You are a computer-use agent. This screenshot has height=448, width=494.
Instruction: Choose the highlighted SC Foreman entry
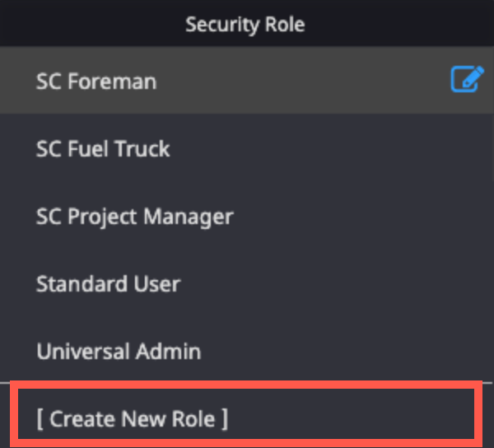point(245,81)
